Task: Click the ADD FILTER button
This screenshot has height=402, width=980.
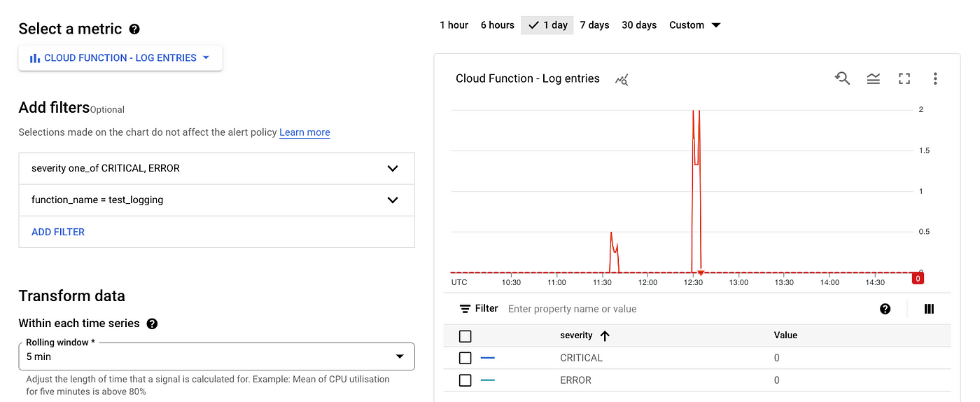Action: (58, 232)
